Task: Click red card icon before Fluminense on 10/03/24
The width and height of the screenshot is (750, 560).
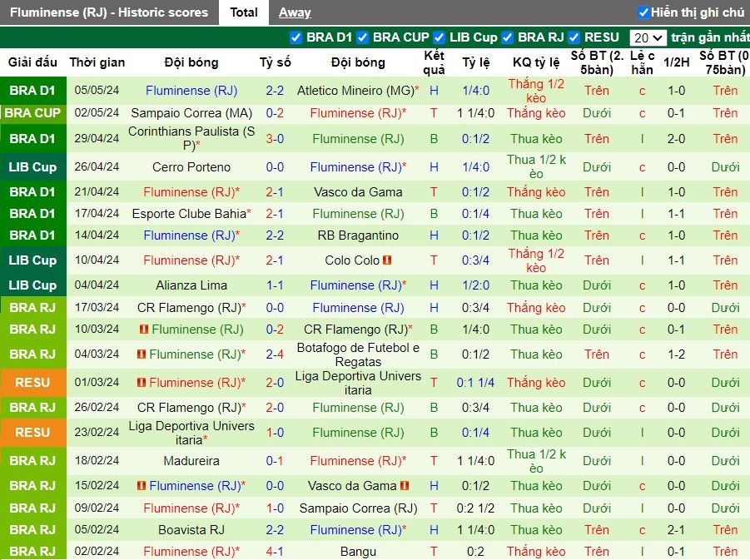Action: click(143, 329)
